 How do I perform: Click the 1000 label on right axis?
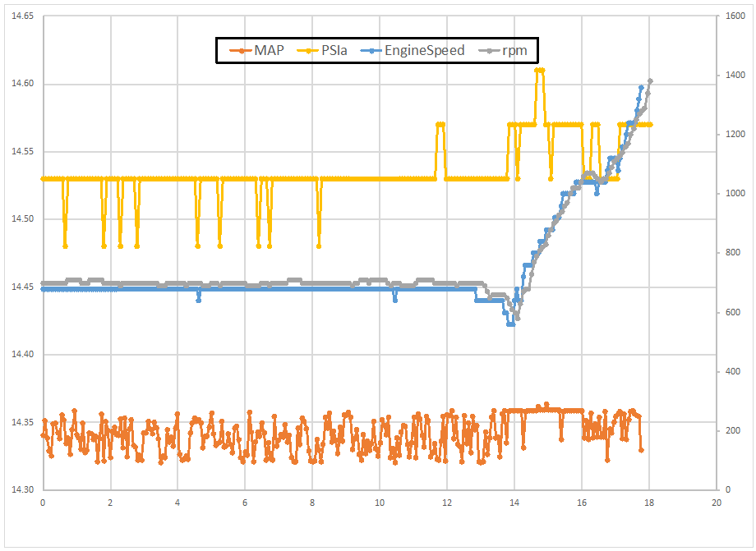733,194
